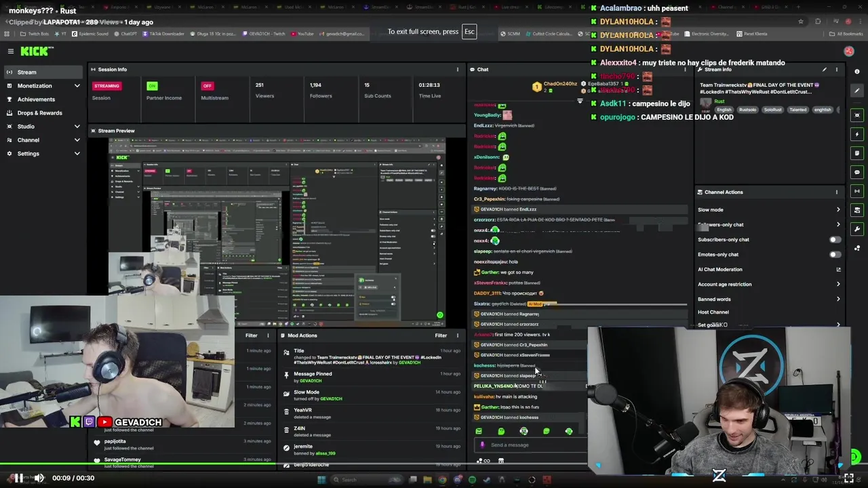868x488 pixels.
Task: Edit stream info with pencil icon
Action: click(x=825, y=69)
